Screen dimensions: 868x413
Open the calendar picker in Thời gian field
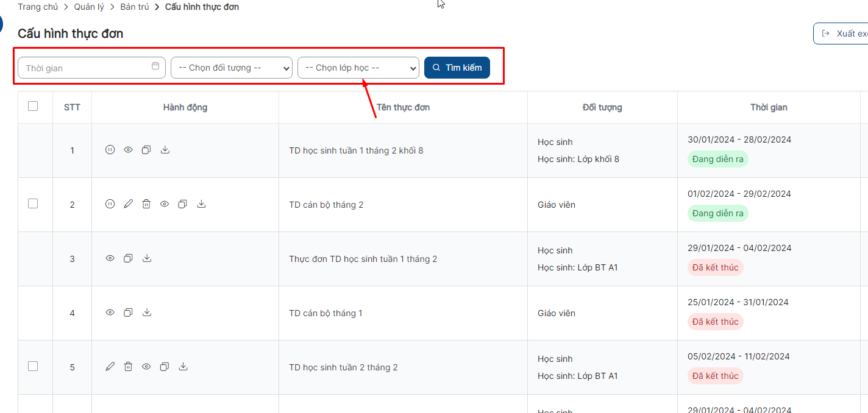(155, 66)
